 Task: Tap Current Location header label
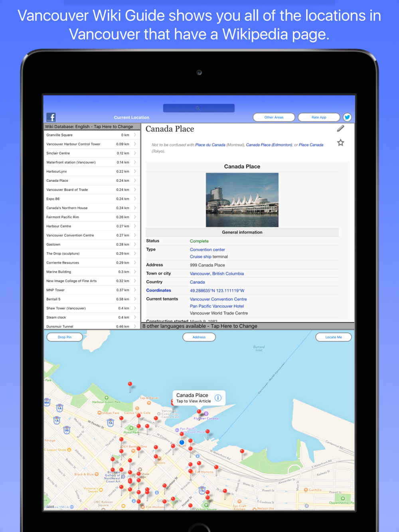click(132, 118)
